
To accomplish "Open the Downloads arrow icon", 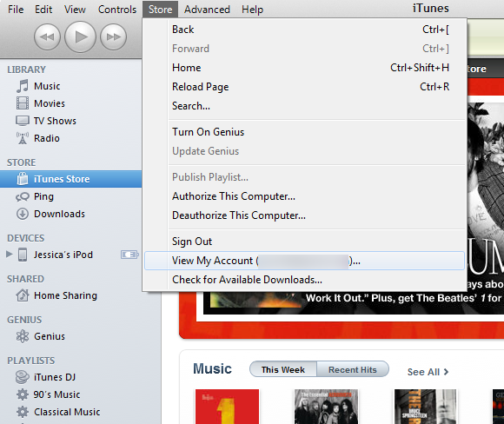I will 23,214.
